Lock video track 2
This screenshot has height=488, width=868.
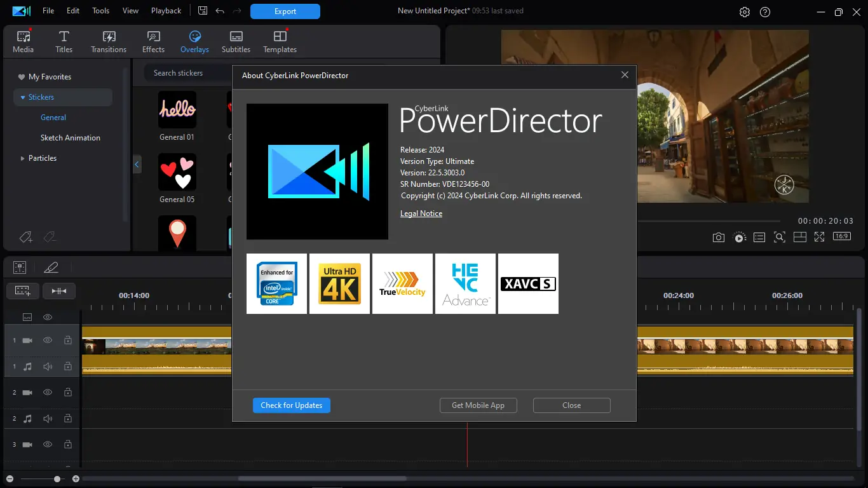pyautogui.click(x=68, y=393)
